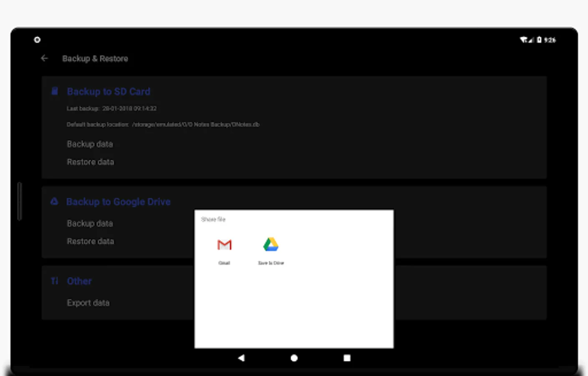Image resolution: width=588 pixels, height=376 pixels.
Task: Tap Backup data under Google Drive
Action: [90, 224]
